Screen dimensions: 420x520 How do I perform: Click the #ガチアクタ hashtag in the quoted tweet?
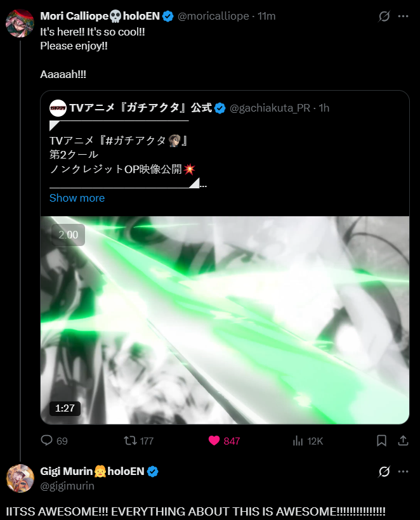click(x=135, y=141)
